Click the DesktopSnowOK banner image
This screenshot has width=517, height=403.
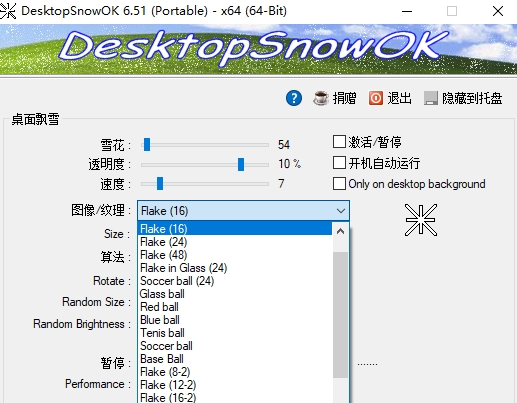pyautogui.click(x=258, y=49)
